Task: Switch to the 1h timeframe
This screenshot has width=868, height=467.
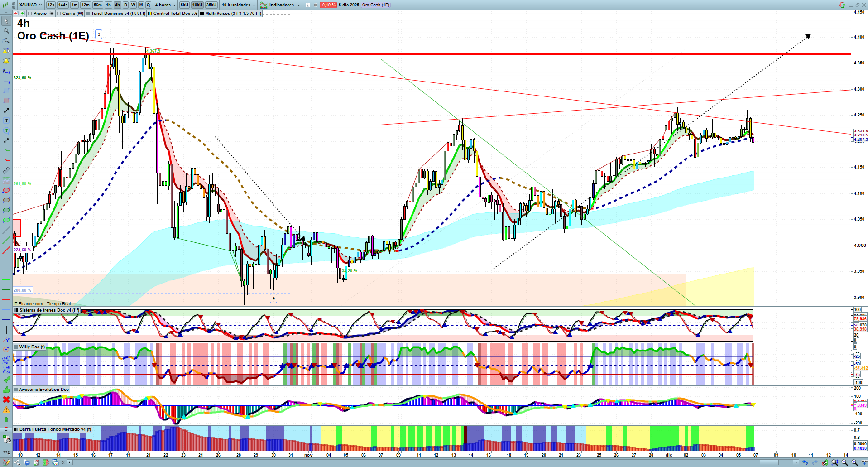Action: pyautogui.click(x=108, y=5)
